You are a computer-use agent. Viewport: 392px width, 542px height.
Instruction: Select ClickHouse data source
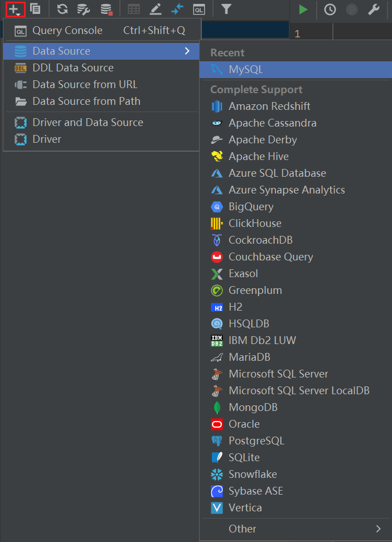point(296,223)
